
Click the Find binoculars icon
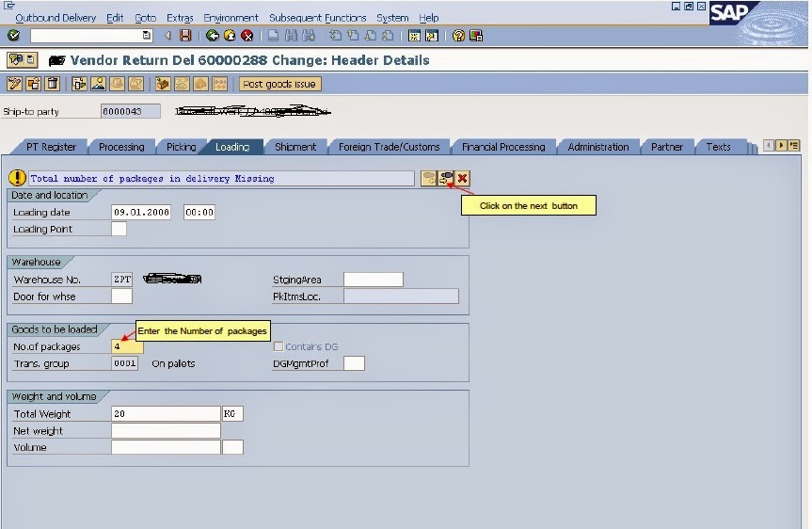291,36
